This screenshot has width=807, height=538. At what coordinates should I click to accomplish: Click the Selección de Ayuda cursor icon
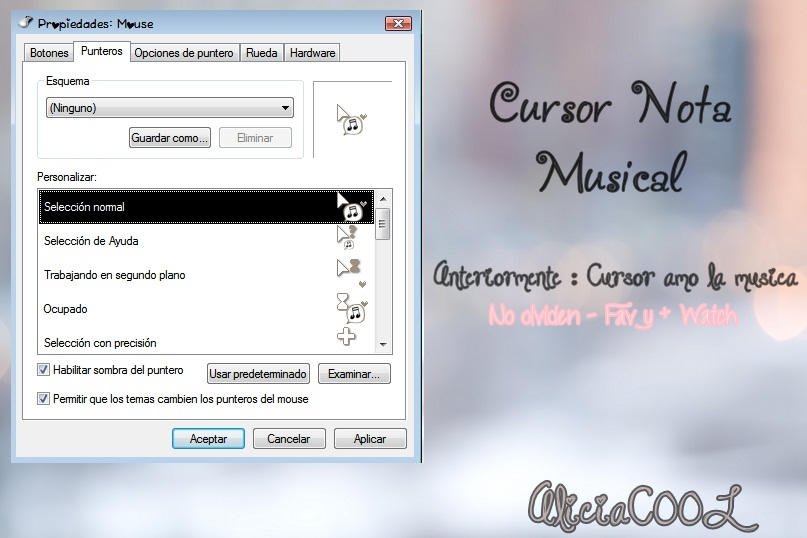click(x=347, y=237)
